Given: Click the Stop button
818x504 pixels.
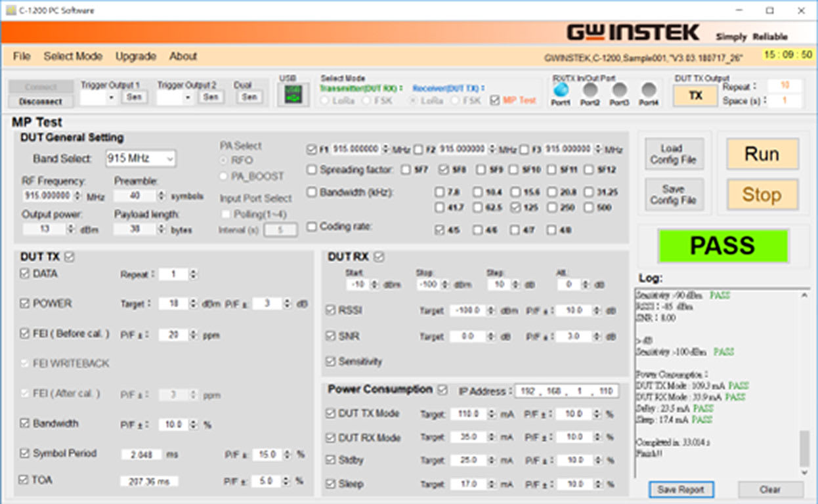Looking at the screenshot, I should tap(762, 194).
